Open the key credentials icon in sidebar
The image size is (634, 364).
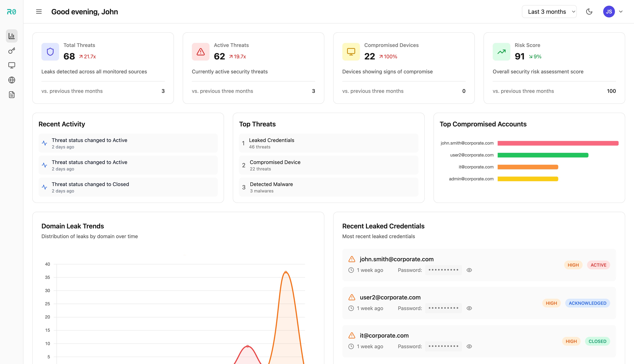[x=12, y=51]
